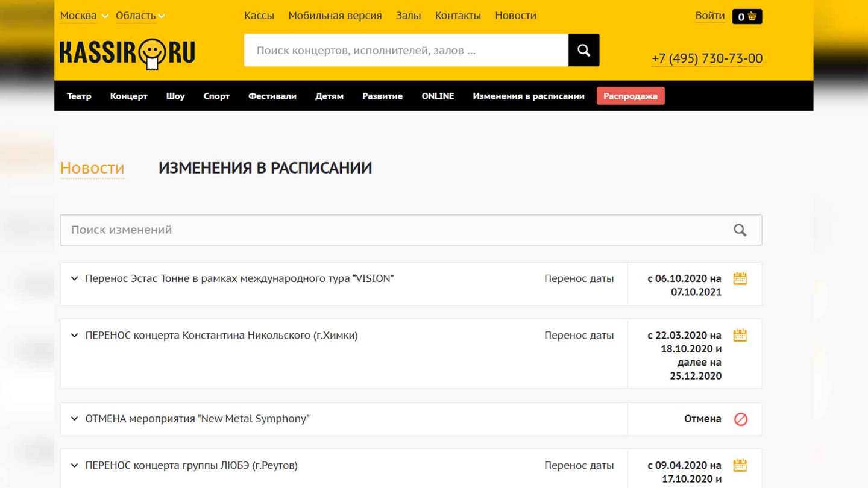Open the Шоу menu category
Viewport: 868px width, 488px height.
(175, 96)
